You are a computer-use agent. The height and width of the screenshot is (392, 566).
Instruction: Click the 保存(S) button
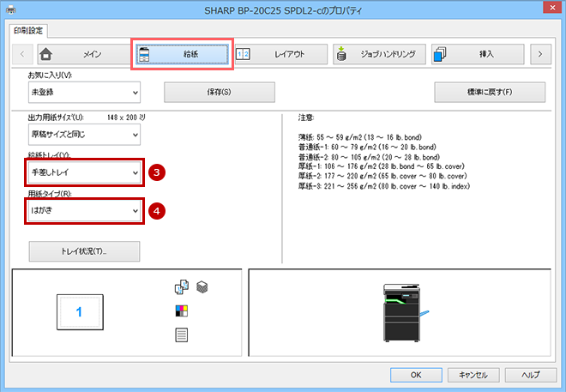pyautogui.click(x=220, y=93)
